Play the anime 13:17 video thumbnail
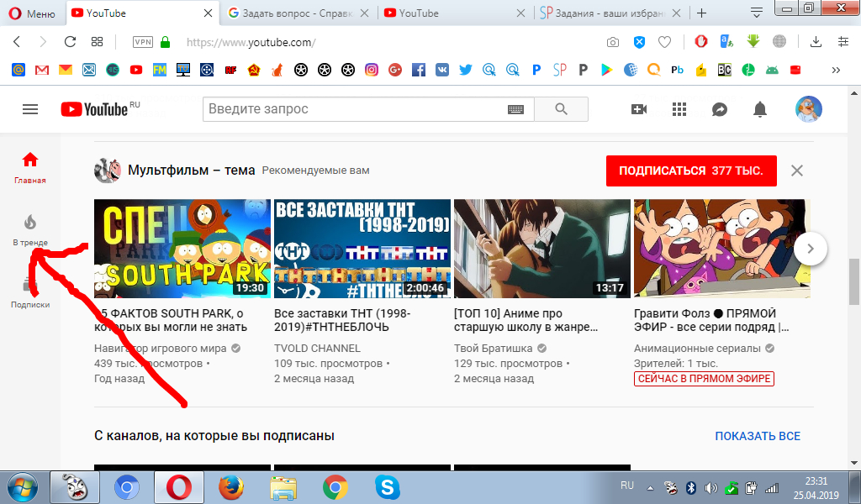Viewport: 861px width, 504px height. [x=542, y=249]
